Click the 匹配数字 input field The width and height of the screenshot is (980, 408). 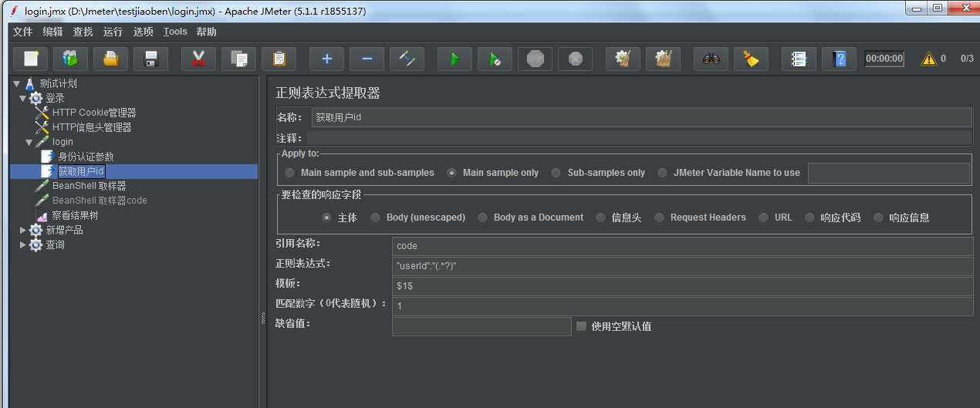pyautogui.click(x=683, y=306)
